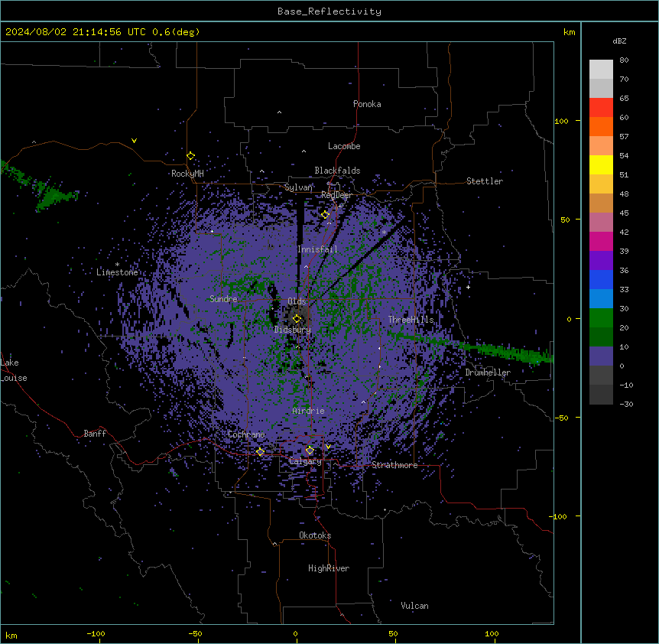Select the yellow 51-54 dBZ legend swatch
The width and height of the screenshot is (659, 644).
[601, 164]
